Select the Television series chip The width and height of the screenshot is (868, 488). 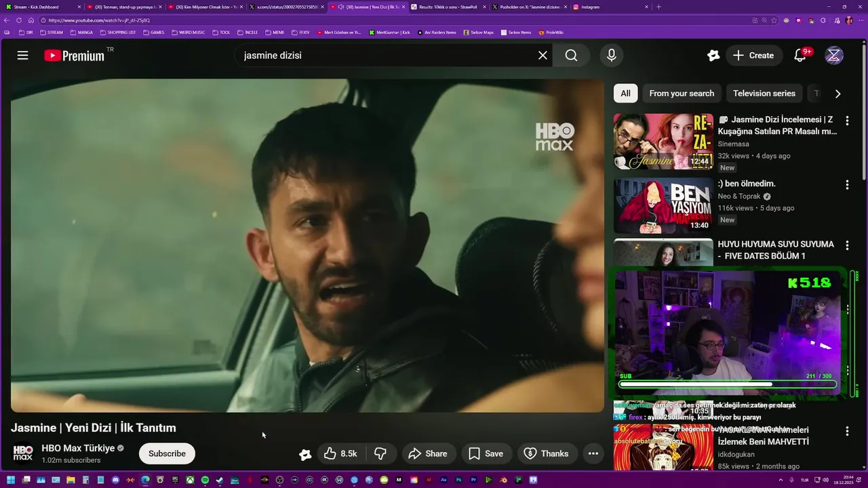(x=764, y=94)
